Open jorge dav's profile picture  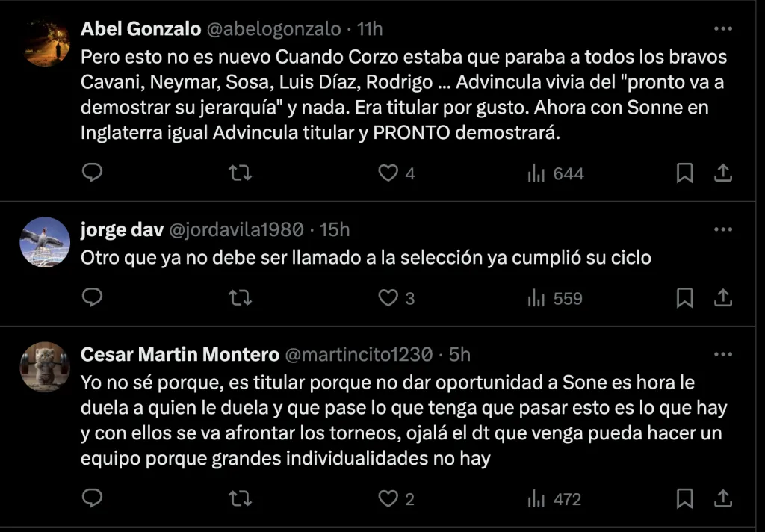coord(45,242)
